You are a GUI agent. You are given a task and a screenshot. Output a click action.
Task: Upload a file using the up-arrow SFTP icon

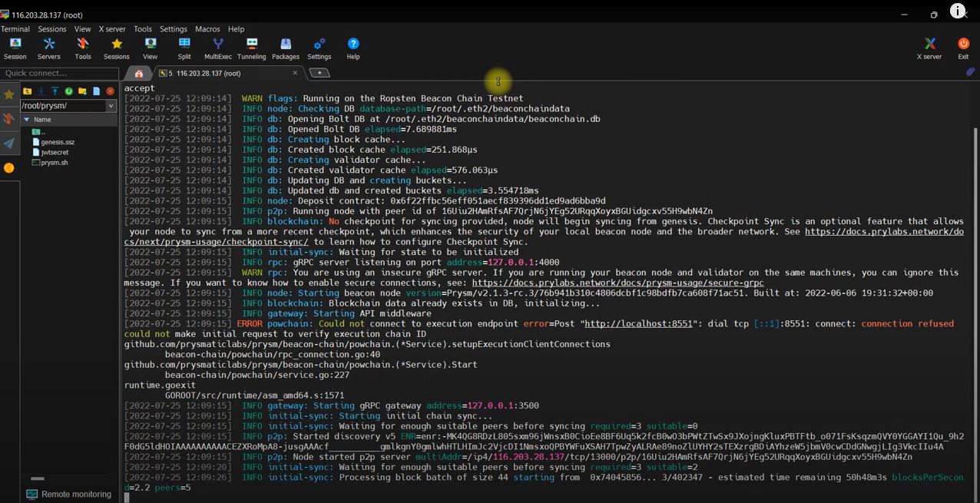click(55, 91)
